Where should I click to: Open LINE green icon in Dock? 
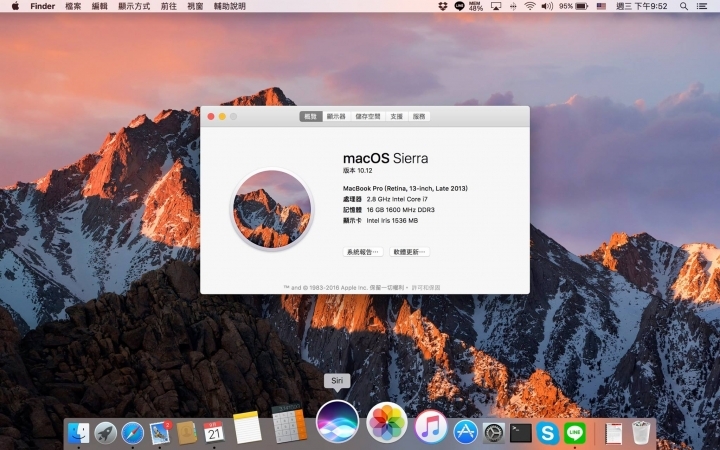tap(575, 433)
